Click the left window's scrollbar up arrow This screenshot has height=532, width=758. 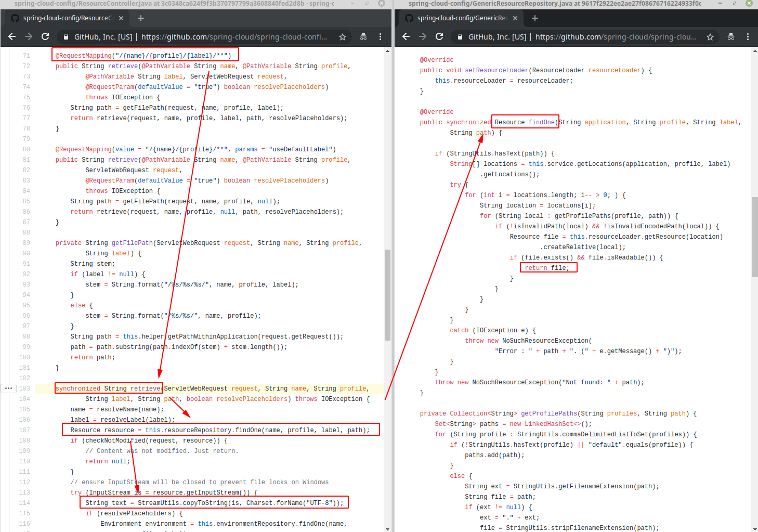click(387, 51)
